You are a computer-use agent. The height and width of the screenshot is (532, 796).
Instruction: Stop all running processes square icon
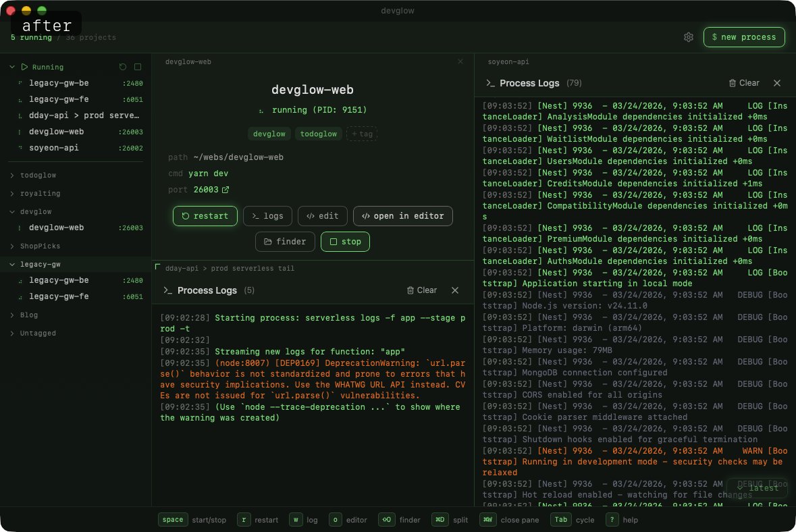click(138, 67)
